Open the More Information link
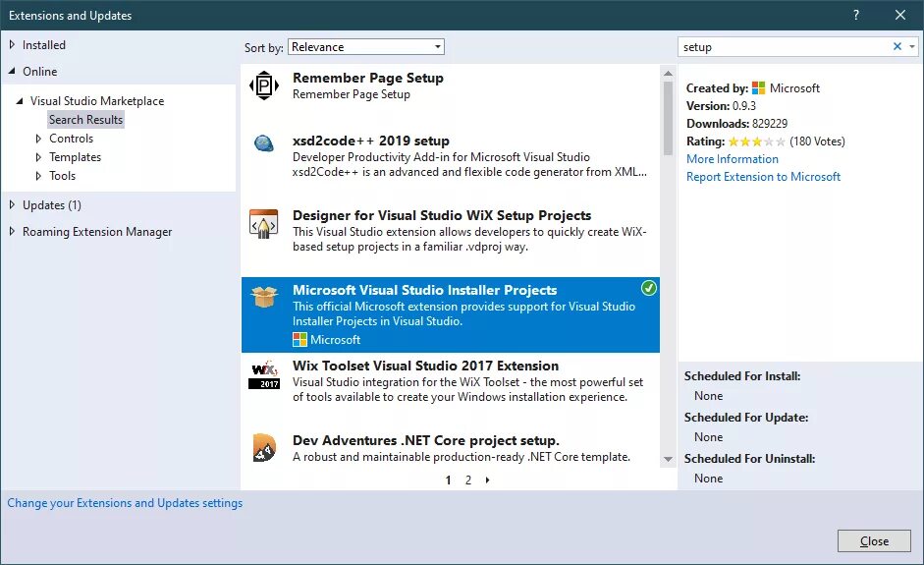This screenshot has height=565, width=924. click(732, 159)
